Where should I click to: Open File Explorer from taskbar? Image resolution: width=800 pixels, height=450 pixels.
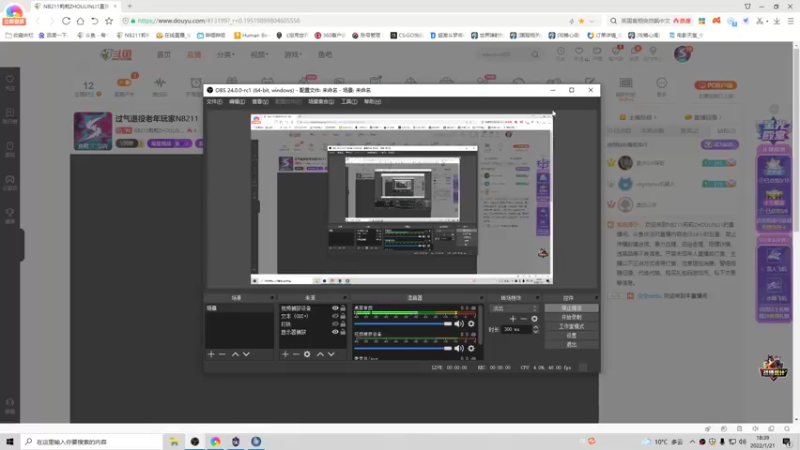tap(174, 442)
